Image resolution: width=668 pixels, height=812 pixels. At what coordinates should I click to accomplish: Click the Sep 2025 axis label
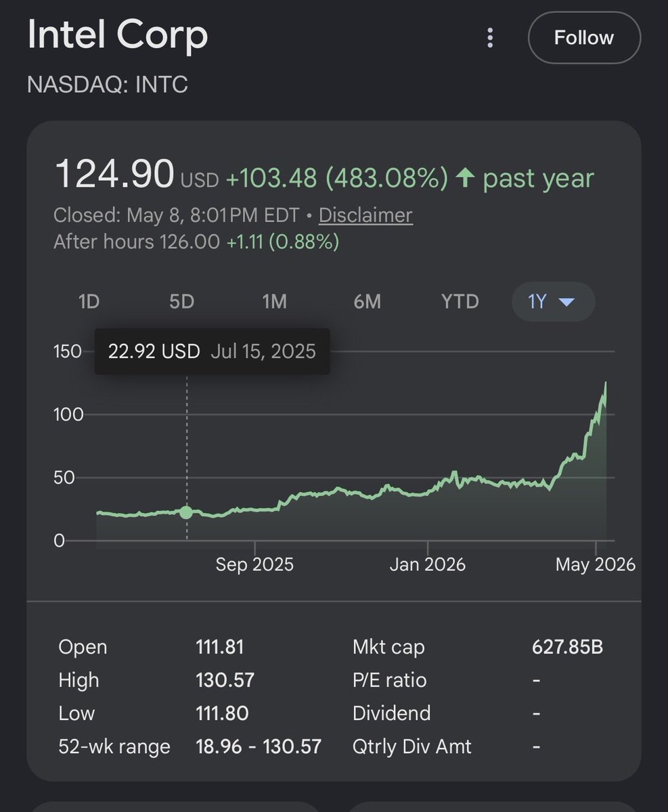tap(254, 564)
